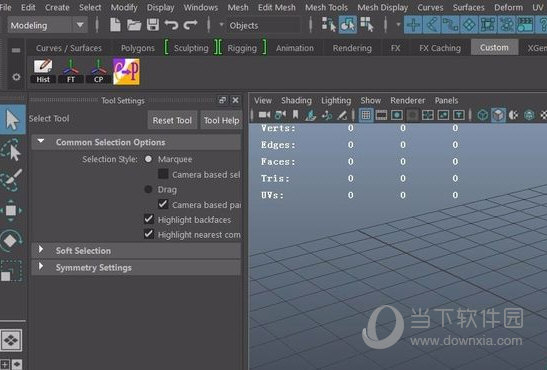Select by hierarchy mode icon

(x=329, y=25)
